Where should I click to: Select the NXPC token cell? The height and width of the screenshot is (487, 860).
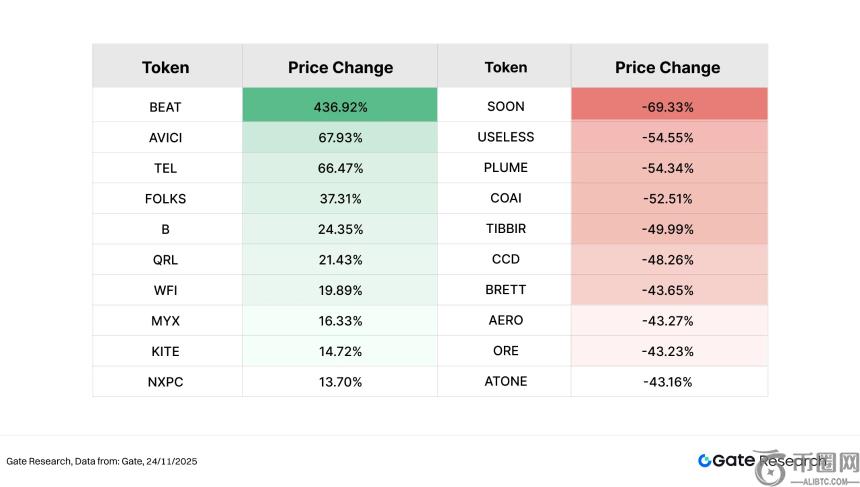pos(165,381)
